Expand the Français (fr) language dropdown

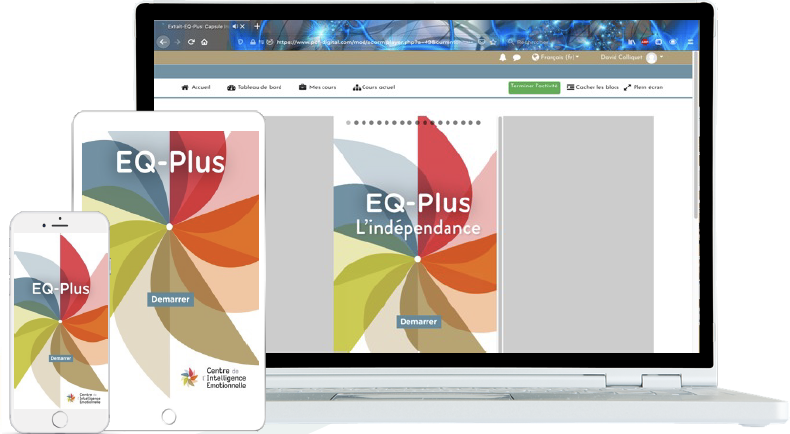coord(555,57)
